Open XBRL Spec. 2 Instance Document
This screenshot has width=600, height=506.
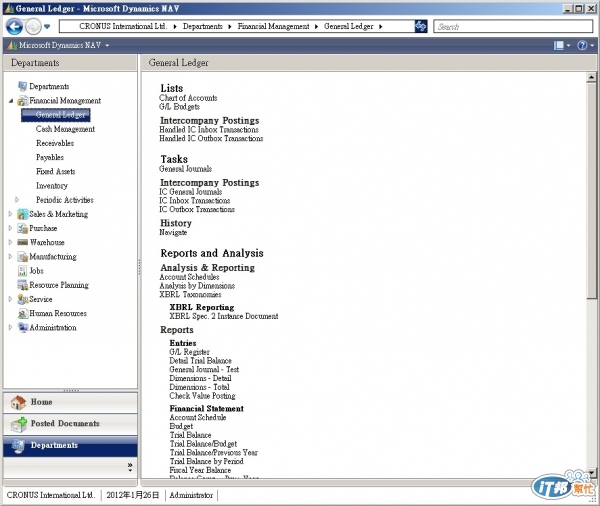223,316
